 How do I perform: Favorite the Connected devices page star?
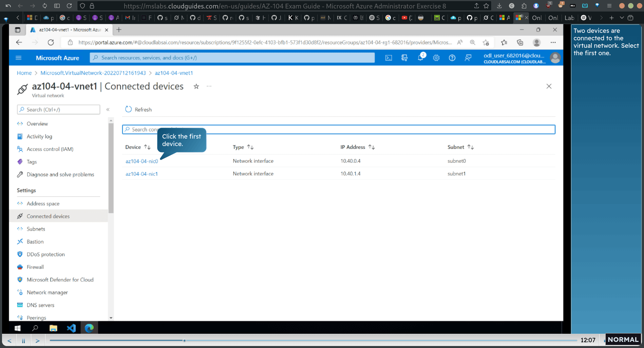196,86
